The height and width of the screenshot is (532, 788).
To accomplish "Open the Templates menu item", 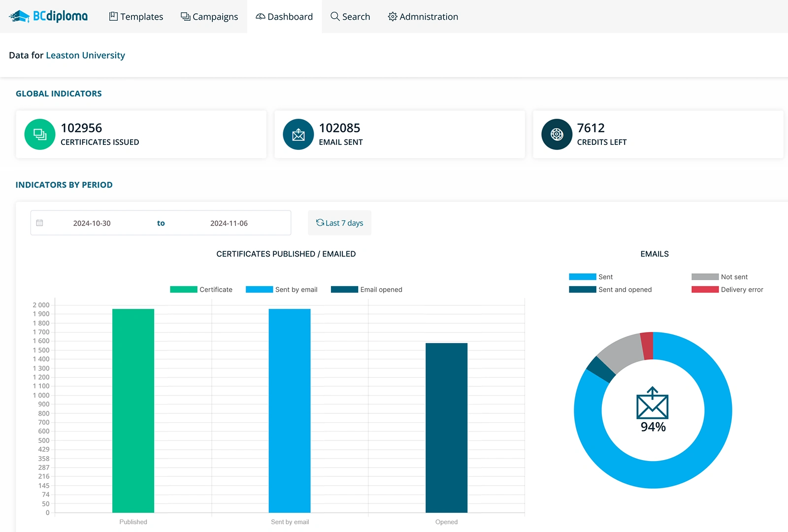I will tap(136, 16).
